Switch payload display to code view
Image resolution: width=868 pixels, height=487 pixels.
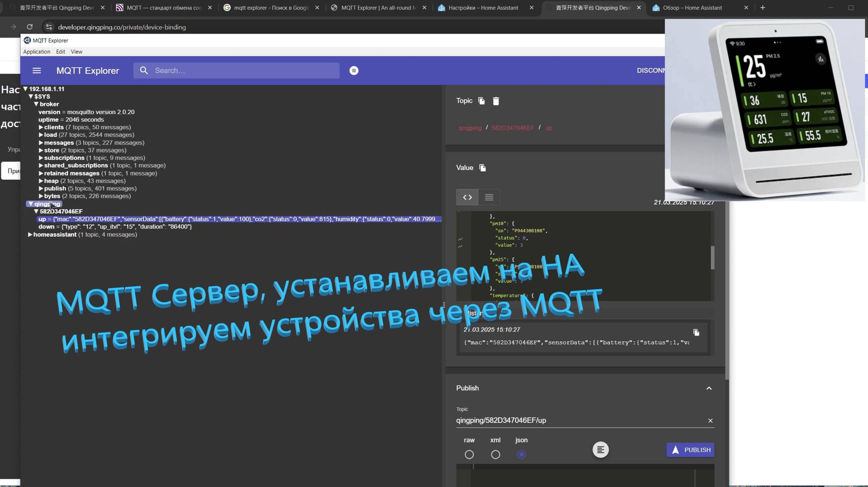[x=467, y=197]
